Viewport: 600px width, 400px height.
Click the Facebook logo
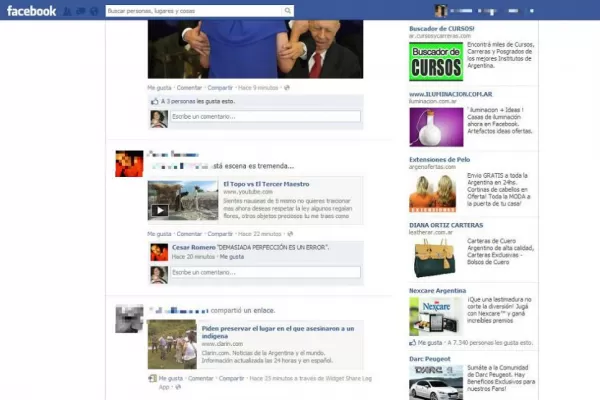click(x=31, y=11)
